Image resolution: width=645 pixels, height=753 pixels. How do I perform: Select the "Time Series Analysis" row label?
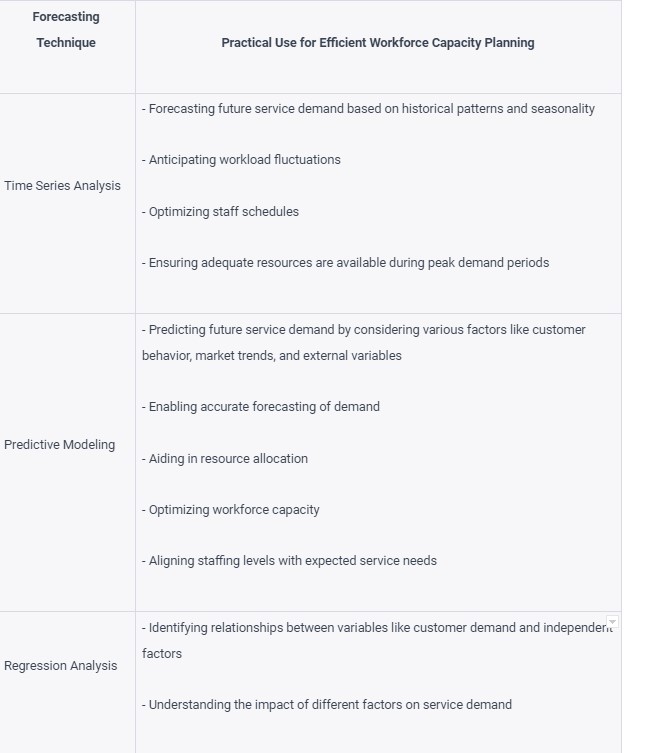coord(62,186)
